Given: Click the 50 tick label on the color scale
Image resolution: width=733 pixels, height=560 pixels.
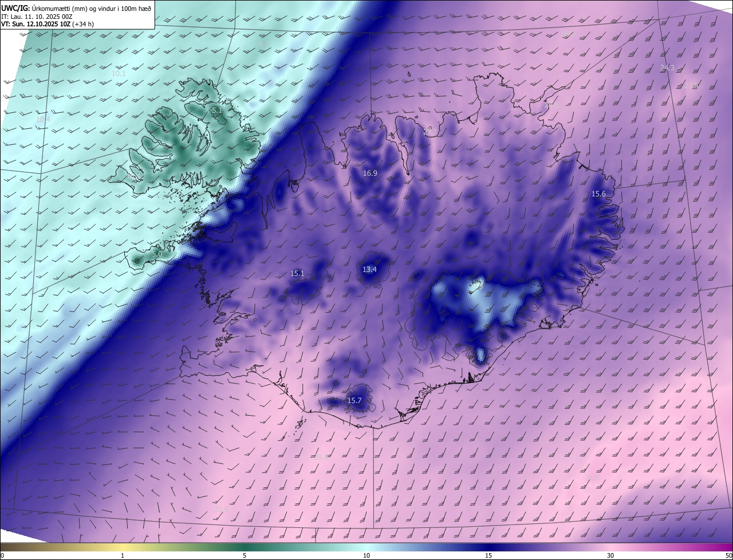Looking at the screenshot, I should point(728,555).
